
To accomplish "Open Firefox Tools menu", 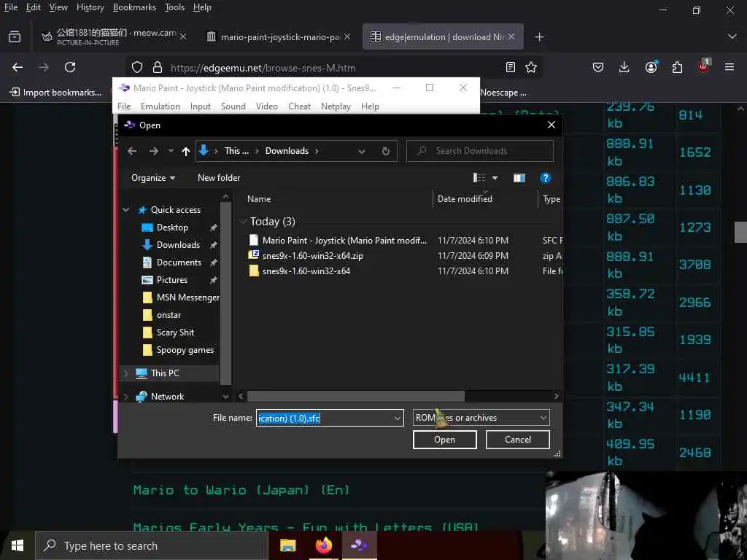I will click(x=174, y=7).
